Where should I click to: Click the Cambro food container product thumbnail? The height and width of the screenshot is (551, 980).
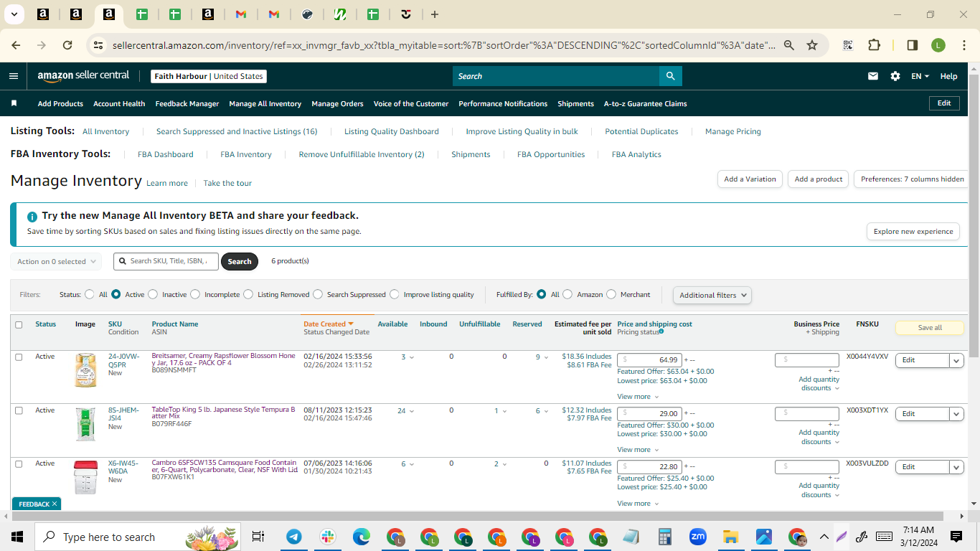(x=85, y=477)
